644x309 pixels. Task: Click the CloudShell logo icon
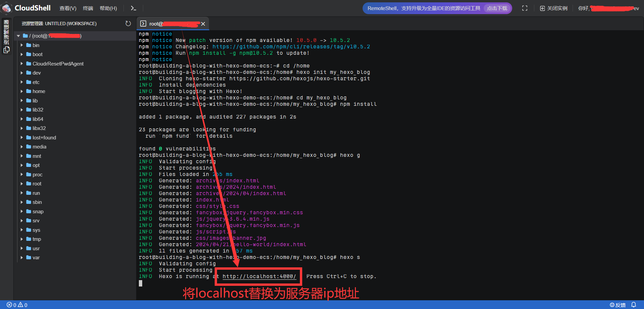pos(7,8)
